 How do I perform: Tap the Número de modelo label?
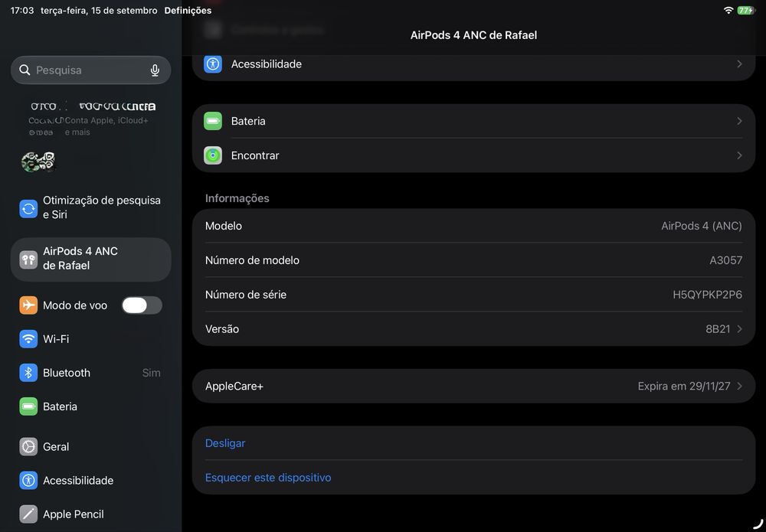click(252, 260)
